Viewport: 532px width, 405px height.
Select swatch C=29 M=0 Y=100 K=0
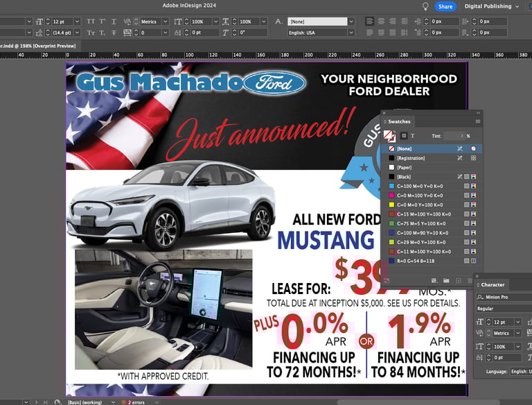point(432,242)
